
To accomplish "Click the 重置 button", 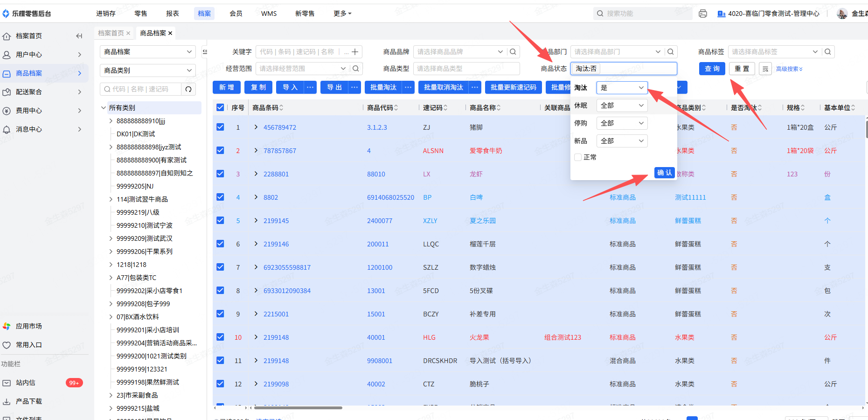I will [742, 69].
